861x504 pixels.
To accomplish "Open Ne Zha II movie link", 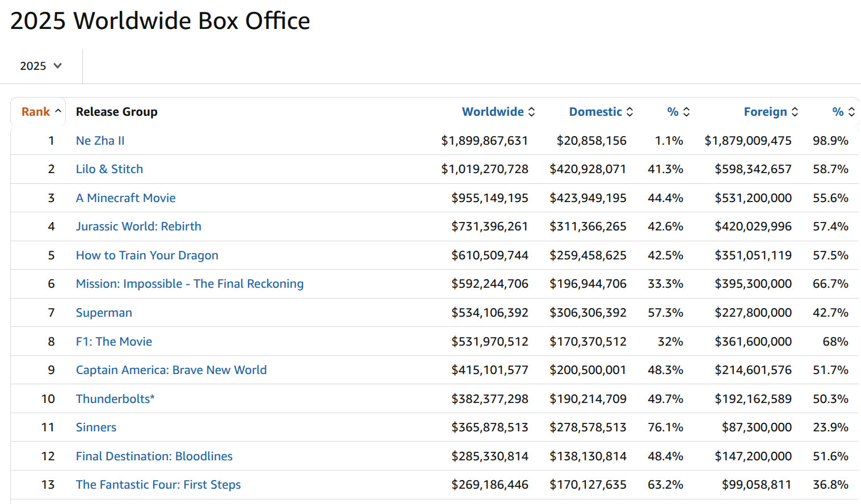I will coord(100,141).
